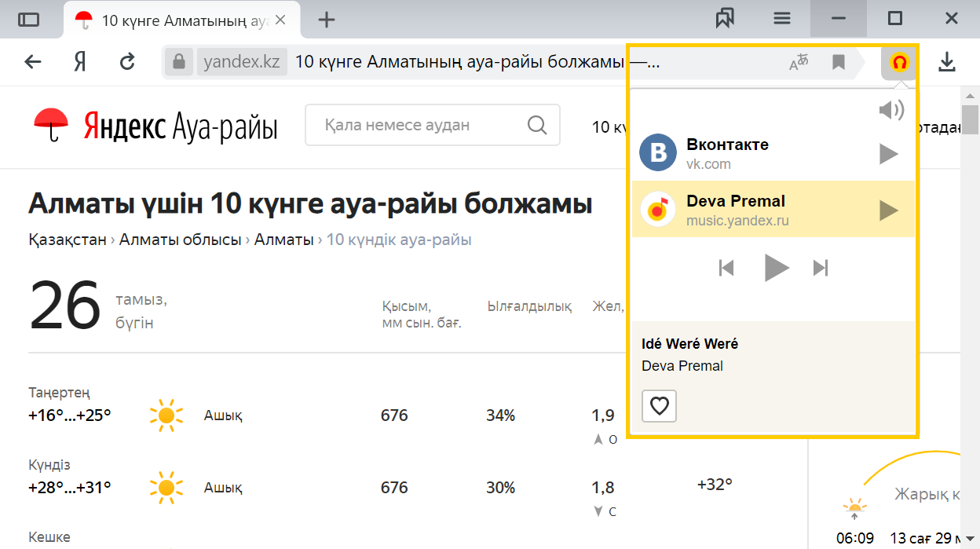Maximize the browser window

pos(895,18)
